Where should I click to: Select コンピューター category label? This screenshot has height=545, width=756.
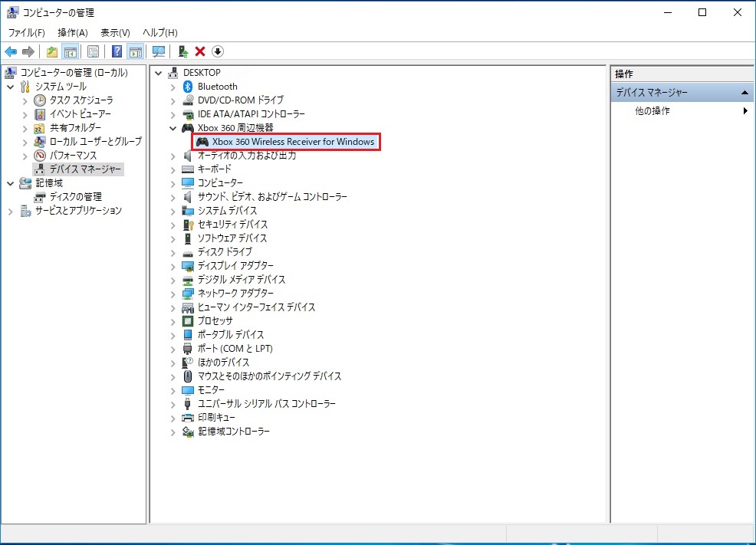(x=220, y=183)
